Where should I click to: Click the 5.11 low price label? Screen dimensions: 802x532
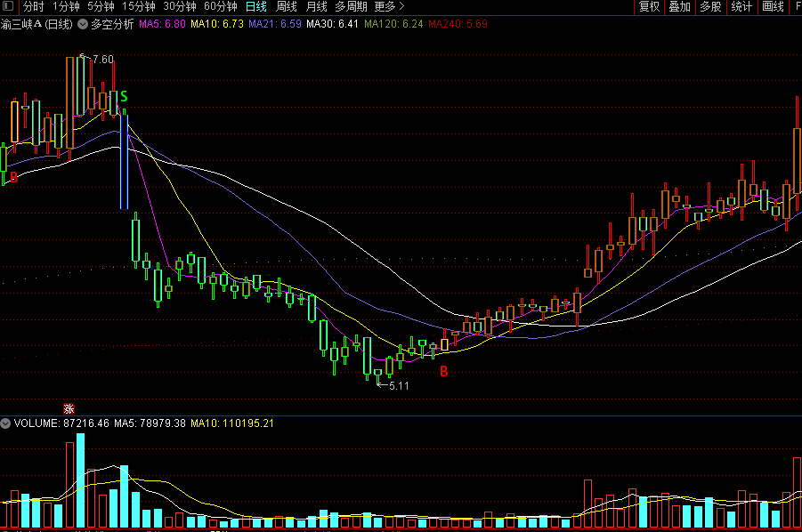(x=399, y=386)
